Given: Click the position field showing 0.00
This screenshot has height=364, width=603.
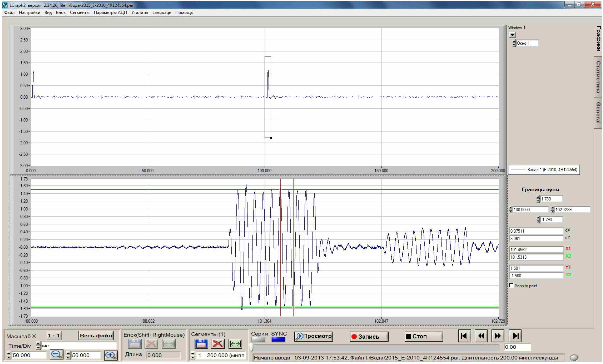Looking at the screenshot, I should point(517,347).
